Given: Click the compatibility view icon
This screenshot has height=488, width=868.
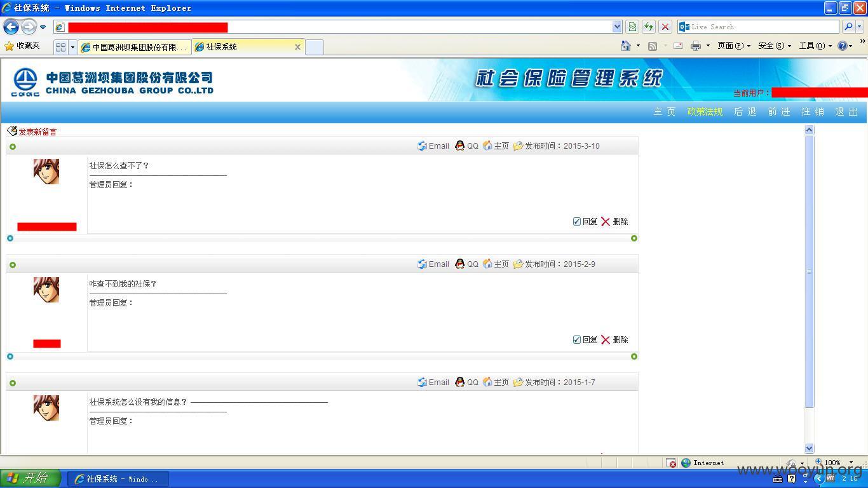Looking at the screenshot, I should (632, 27).
